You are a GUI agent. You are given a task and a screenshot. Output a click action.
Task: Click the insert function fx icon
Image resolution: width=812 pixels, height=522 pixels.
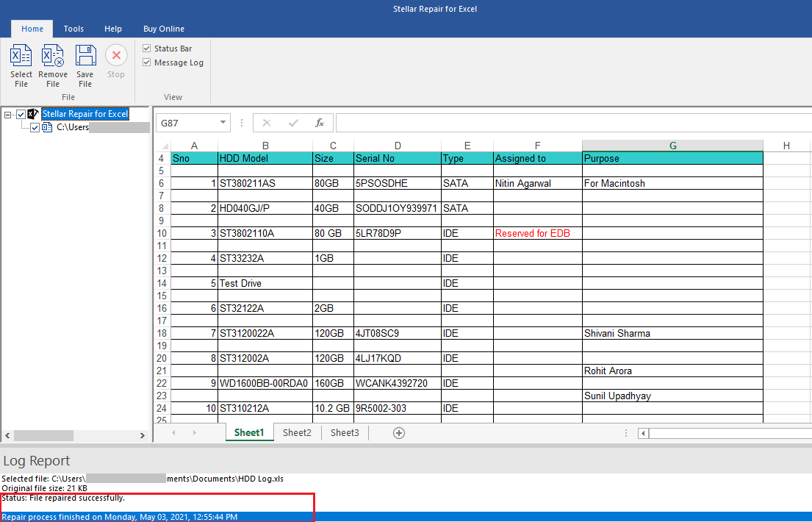tap(320, 123)
